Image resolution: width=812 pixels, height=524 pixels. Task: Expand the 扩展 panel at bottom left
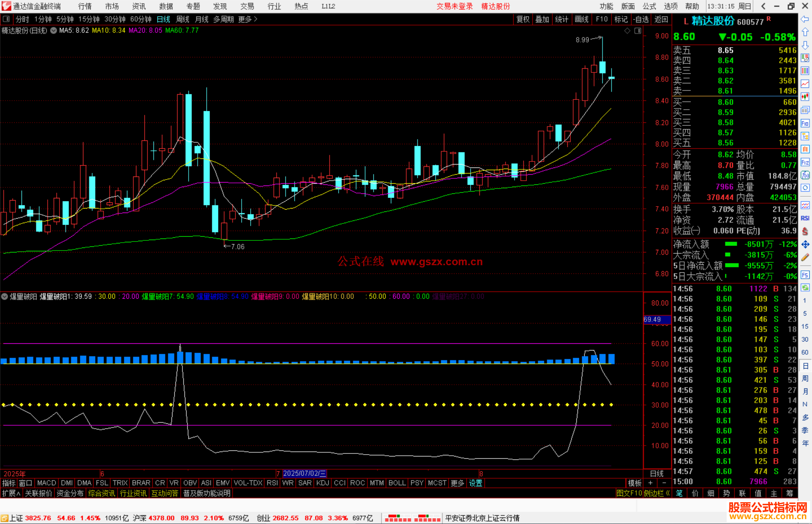[11, 493]
